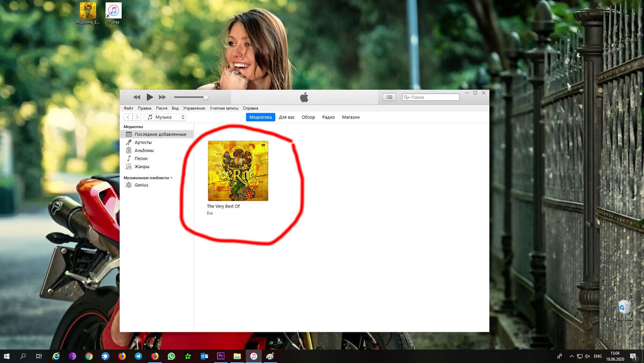Open the Песня menu
The height and width of the screenshot is (363, 644).
coord(162,108)
